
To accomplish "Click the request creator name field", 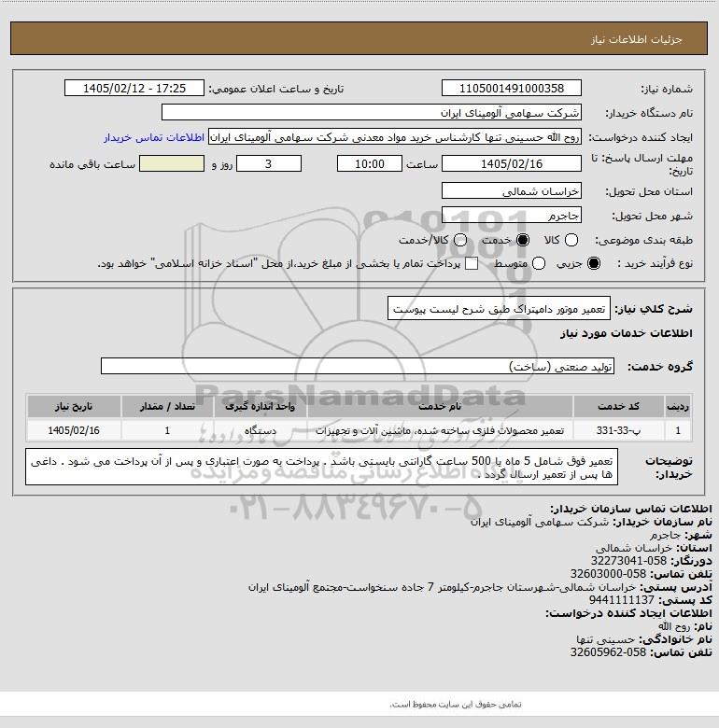I will 395,137.
